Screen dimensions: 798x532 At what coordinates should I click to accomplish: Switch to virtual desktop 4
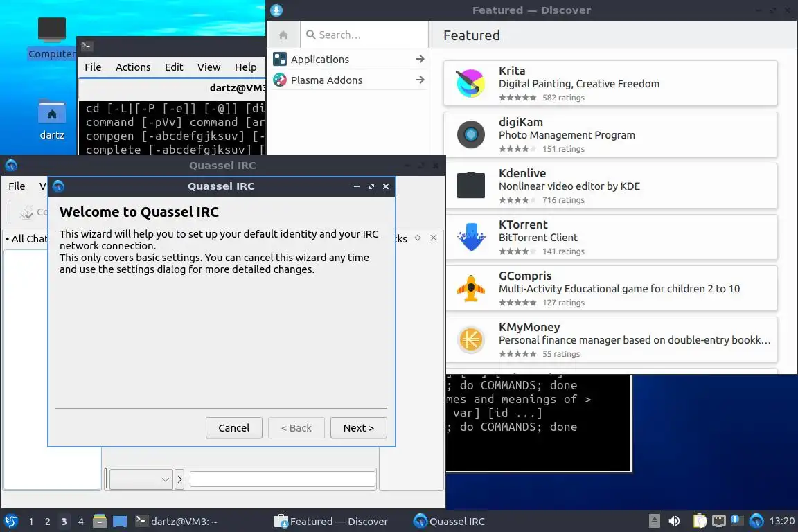(80, 522)
